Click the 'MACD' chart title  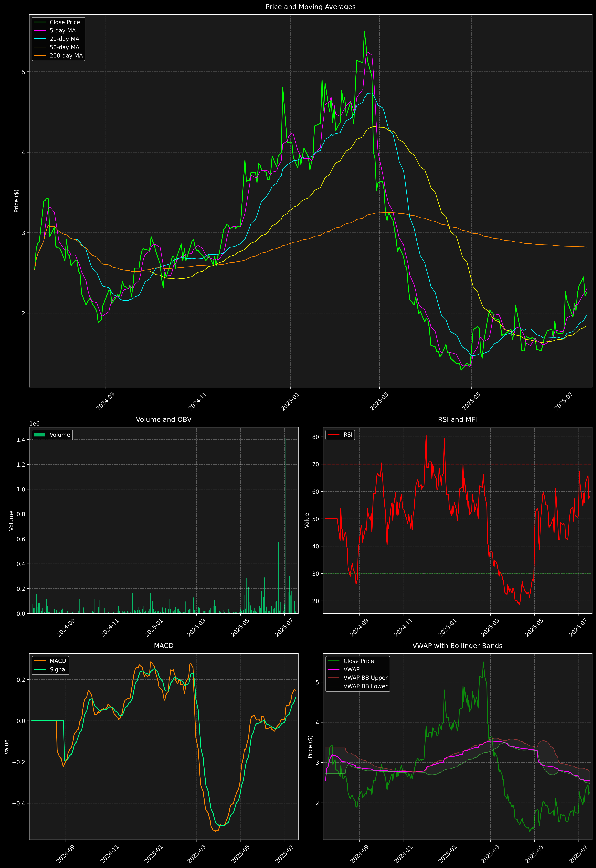pyautogui.click(x=164, y=646)
